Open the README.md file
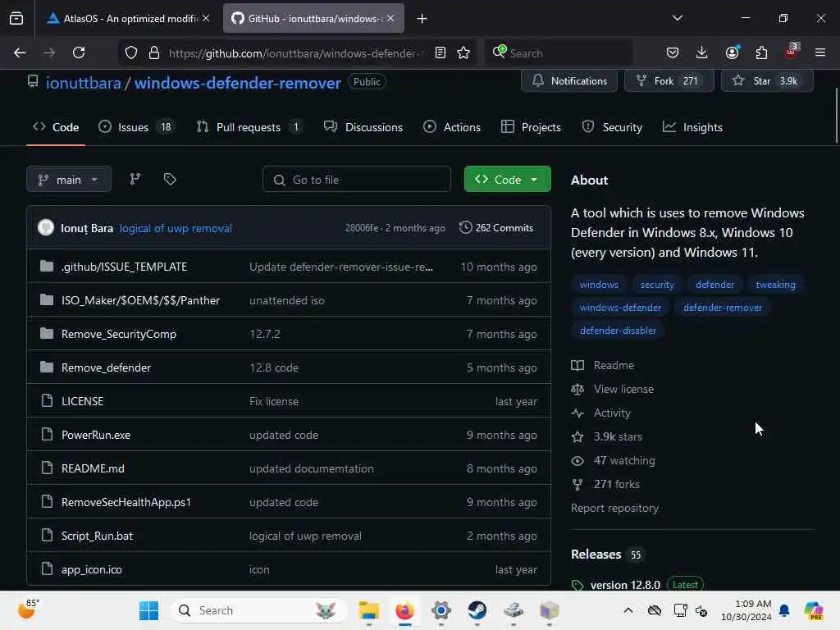 point(93,468)
